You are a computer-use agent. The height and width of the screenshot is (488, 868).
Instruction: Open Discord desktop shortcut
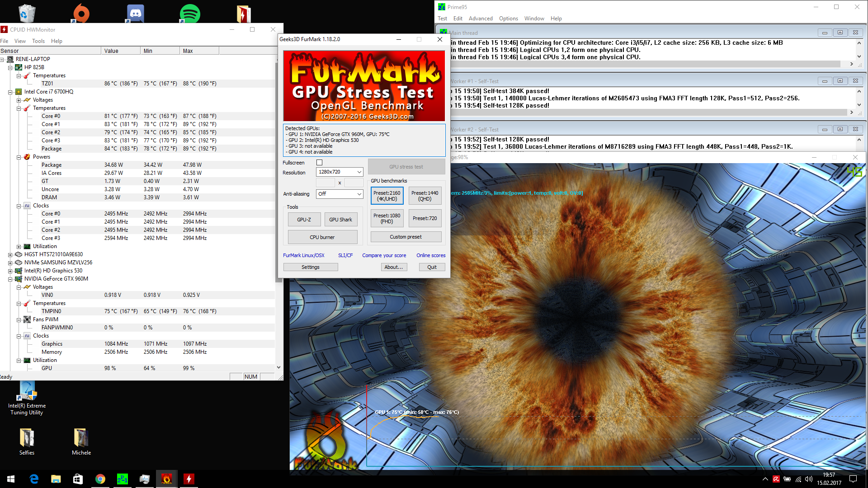[x=135, y=13]
